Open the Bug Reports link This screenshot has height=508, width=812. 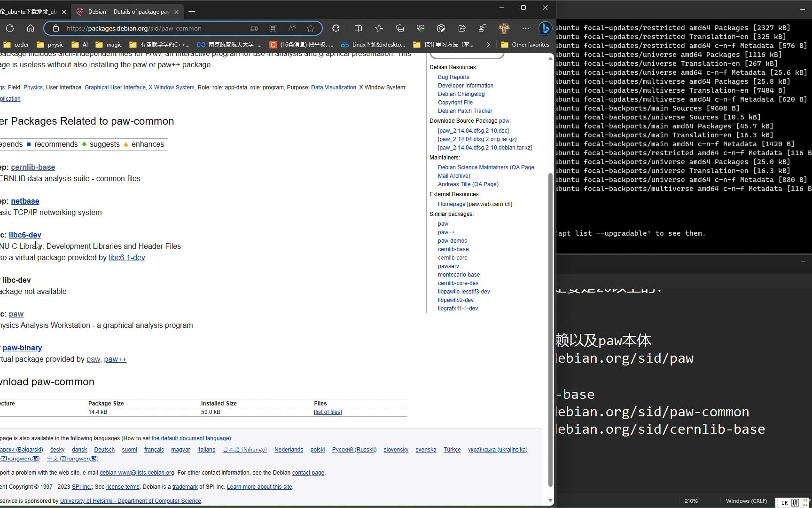point(453,77)
